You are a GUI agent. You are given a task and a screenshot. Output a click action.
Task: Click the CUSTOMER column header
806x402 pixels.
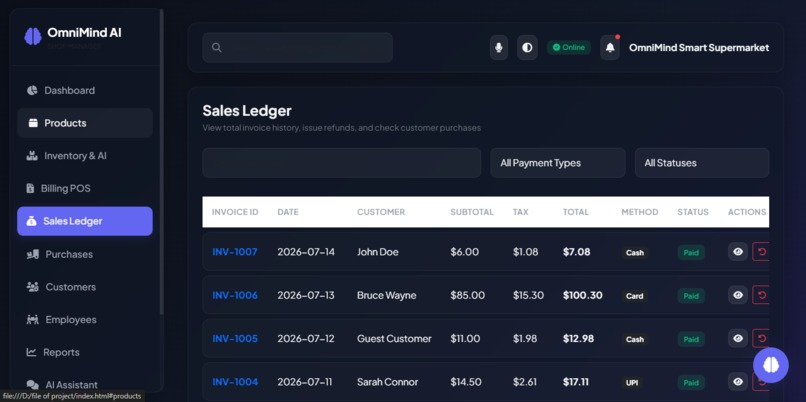tap(381, 212)
